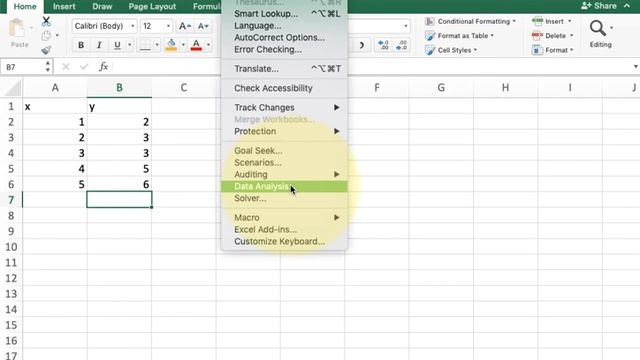Choose Translate menu item

point(284,69)
